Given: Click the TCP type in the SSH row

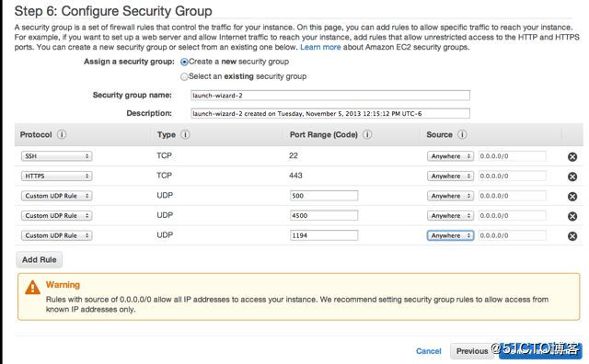Looking at the screenshot, I should click(x=164, y=155).
